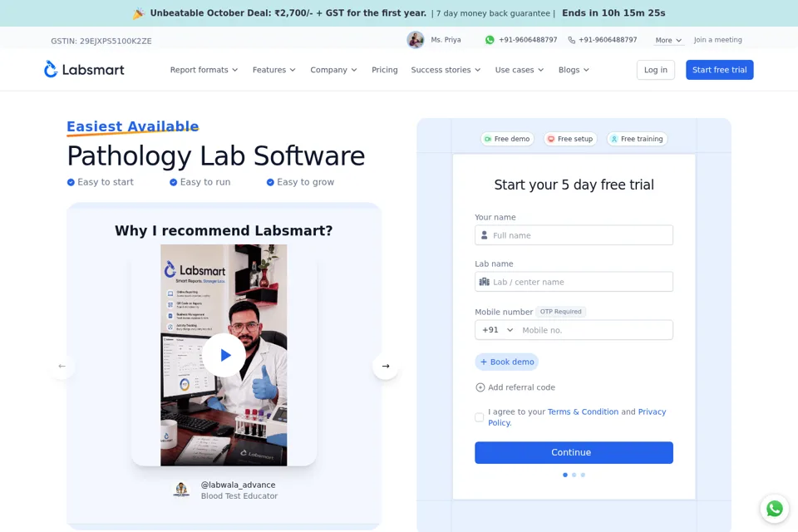The height and width of the screenshot is (532, 798).
Task: Go to the next testimonial with the right arrow
Action: tap(385, 366)
